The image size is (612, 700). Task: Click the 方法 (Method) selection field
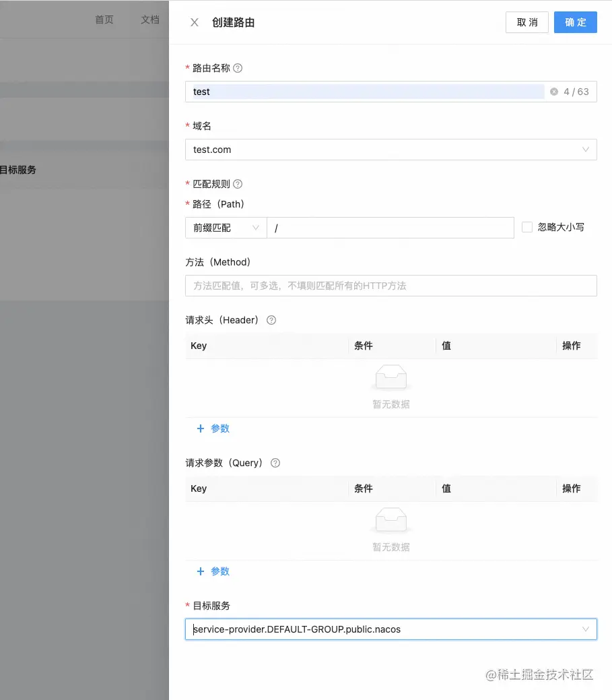click(390, 286)
